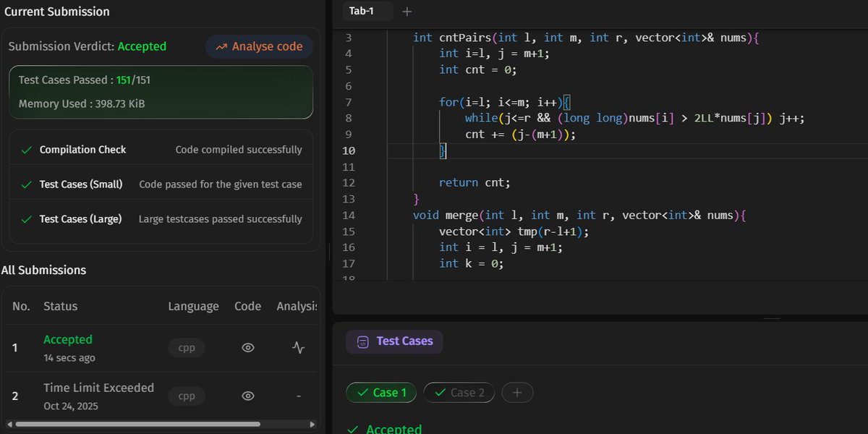Click the All Submissions heading
Image resolution: width=868 pixels, height=434 pixels.
(43, 270)
